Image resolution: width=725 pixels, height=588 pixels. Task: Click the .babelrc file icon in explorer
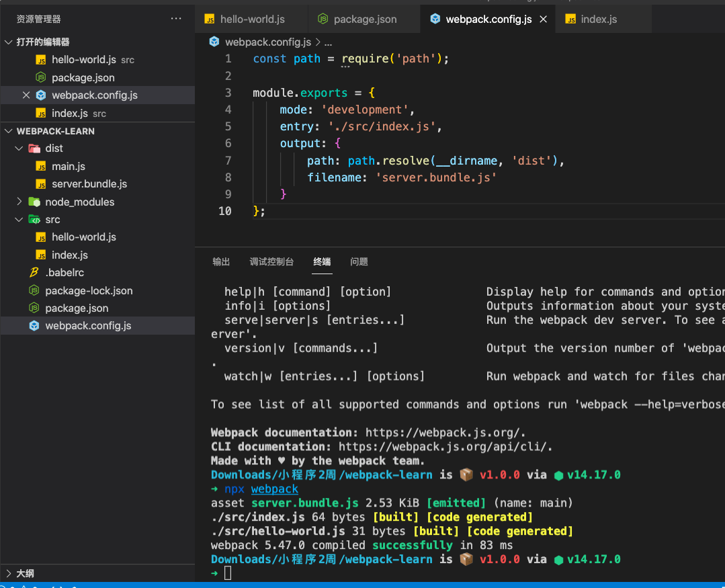click(34, 273)
